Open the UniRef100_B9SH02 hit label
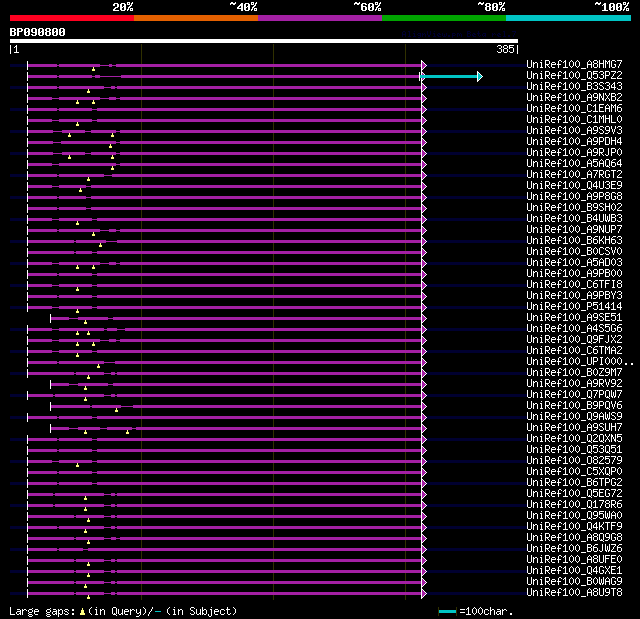 coord(574,207)
